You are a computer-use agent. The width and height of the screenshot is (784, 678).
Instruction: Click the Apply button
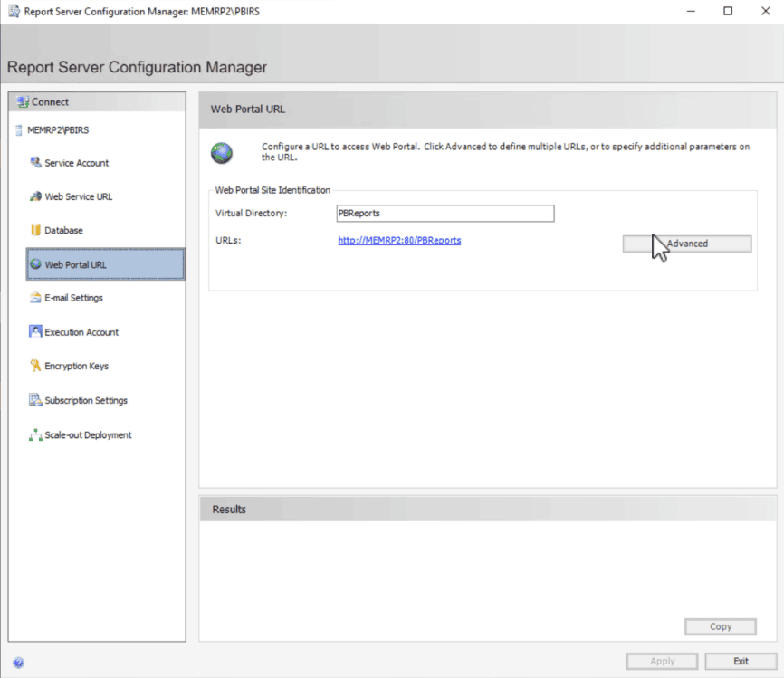click(x=662, y=661)
